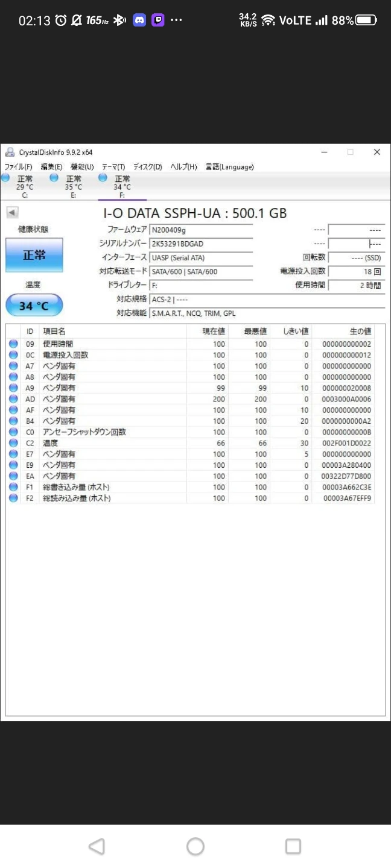This screenshot has height=868, width=391.
Task: Click the firmware field N200409g
Action: point(201,230)
